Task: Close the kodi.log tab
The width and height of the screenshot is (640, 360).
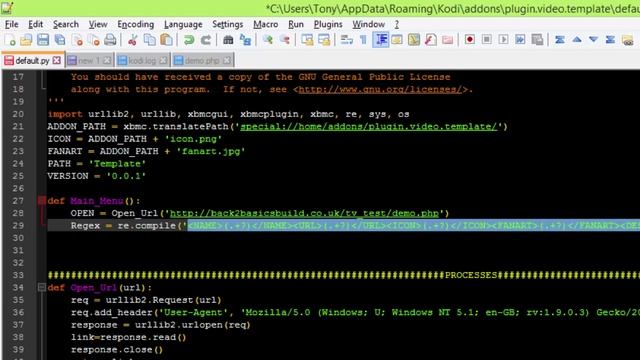Action: tap(163, 60)
